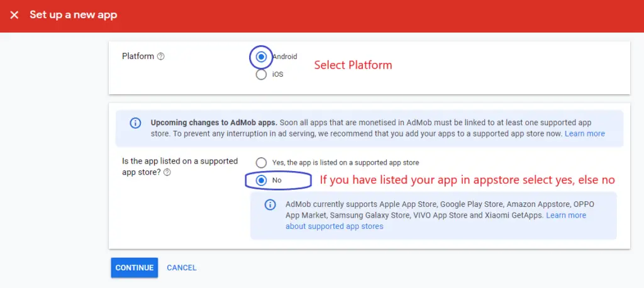This screenshot has width=644, height=288.
Task: Click the CONTINUE button
Action: (x=135, y=268)
